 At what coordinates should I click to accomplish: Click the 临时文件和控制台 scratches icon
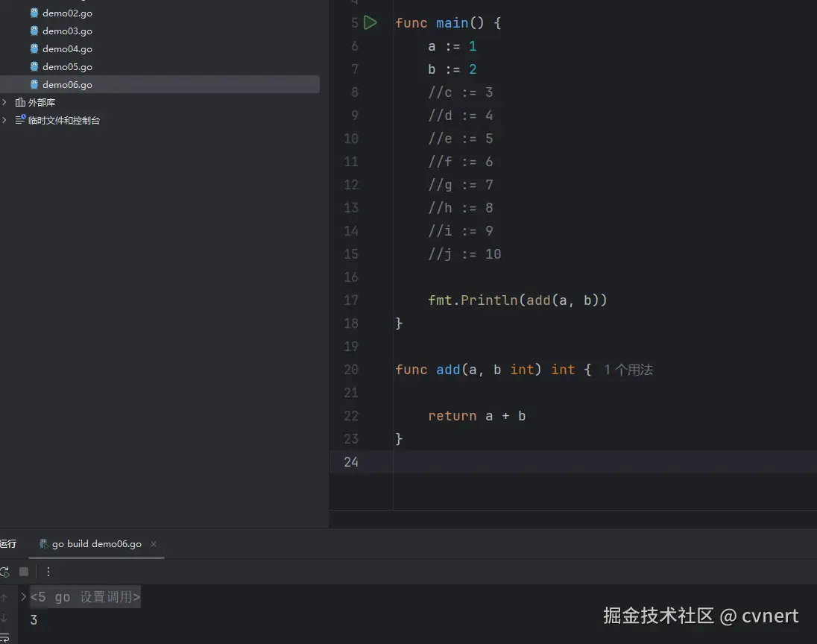[20, 120]
